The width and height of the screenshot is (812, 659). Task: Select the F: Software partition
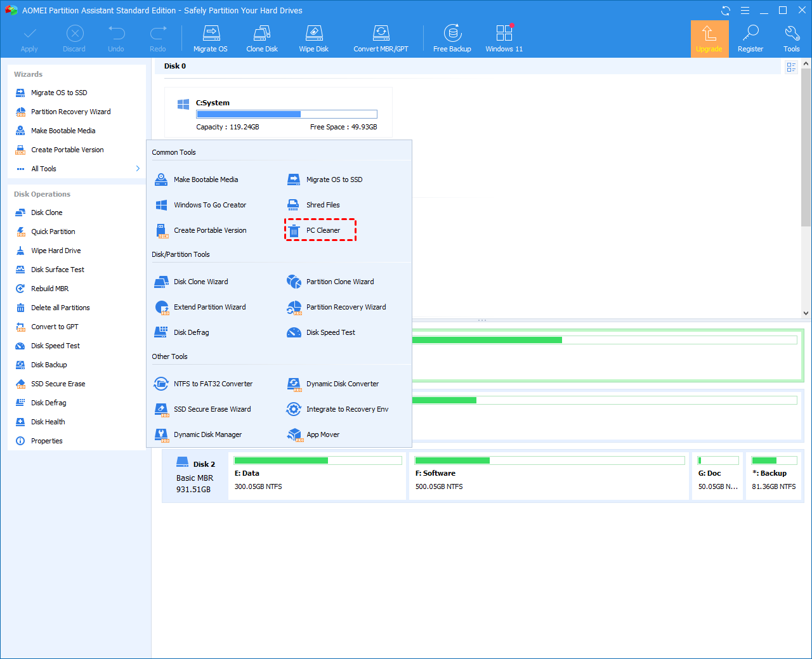coord(549,476)
